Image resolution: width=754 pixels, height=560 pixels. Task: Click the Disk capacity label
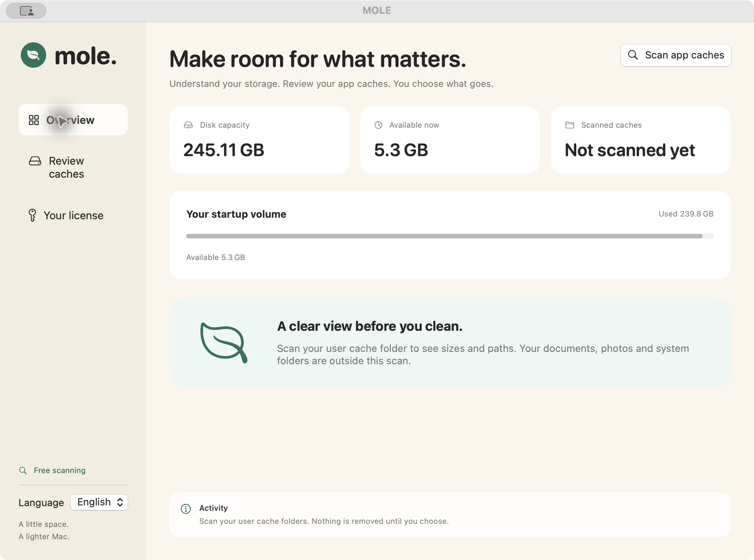[225, 125]
